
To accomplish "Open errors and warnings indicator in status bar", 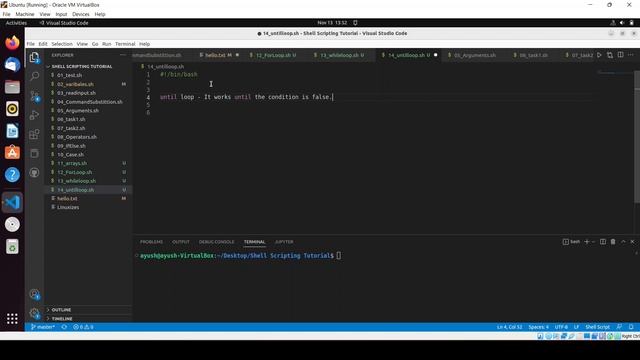I will [83, 327].
